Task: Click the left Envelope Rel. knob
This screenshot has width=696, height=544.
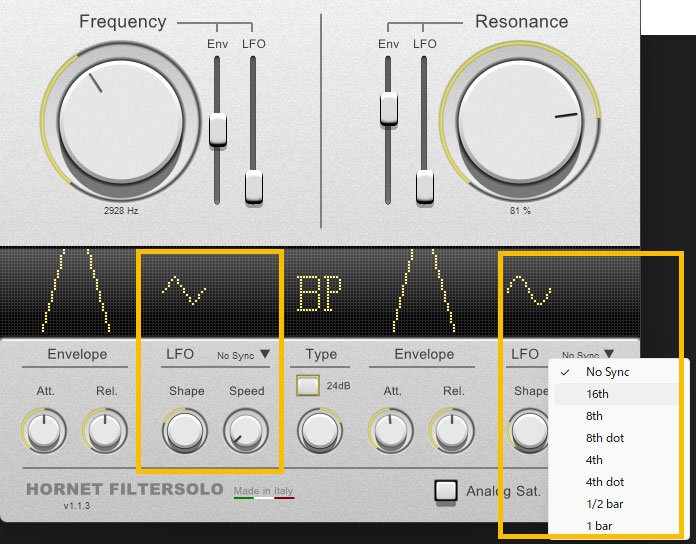Action: 104,430
